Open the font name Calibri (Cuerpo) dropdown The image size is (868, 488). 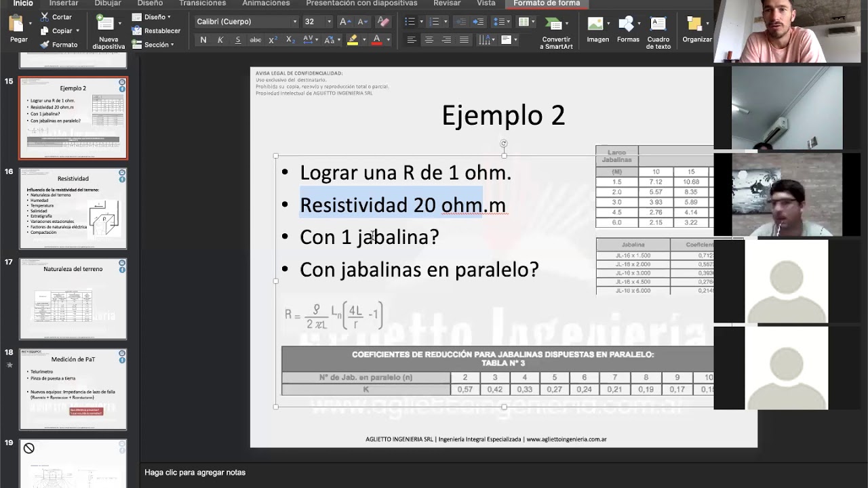(294, 22)
